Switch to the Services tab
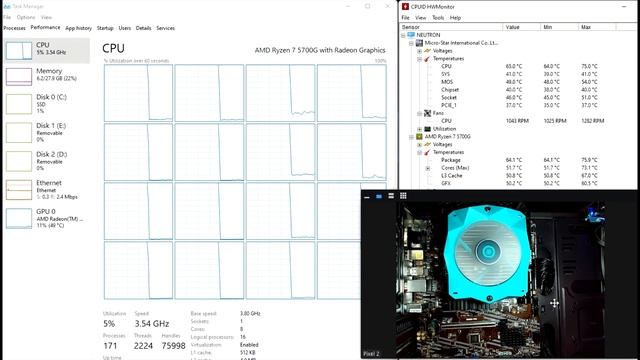 165,28
